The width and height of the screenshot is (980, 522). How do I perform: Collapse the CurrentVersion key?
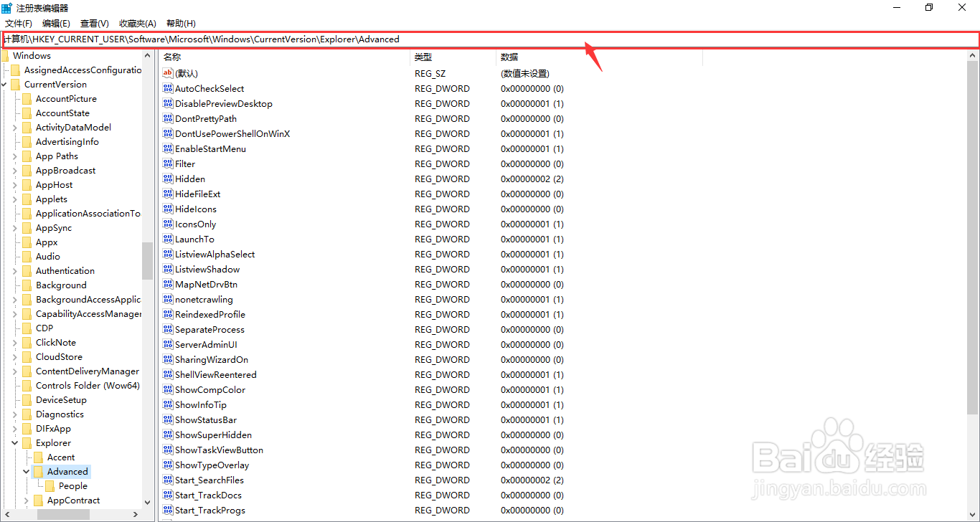pyautogui.click(x=4, y=85)
